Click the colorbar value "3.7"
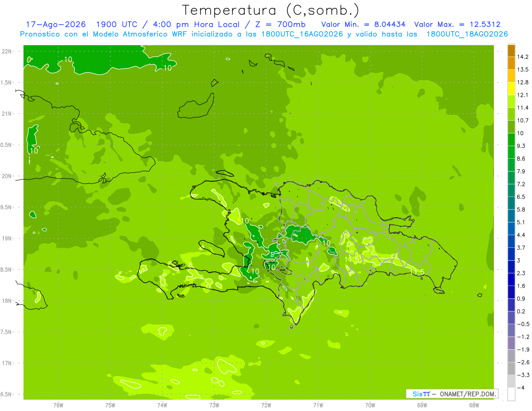The image size is (532, 411). [x=521, y=247]
